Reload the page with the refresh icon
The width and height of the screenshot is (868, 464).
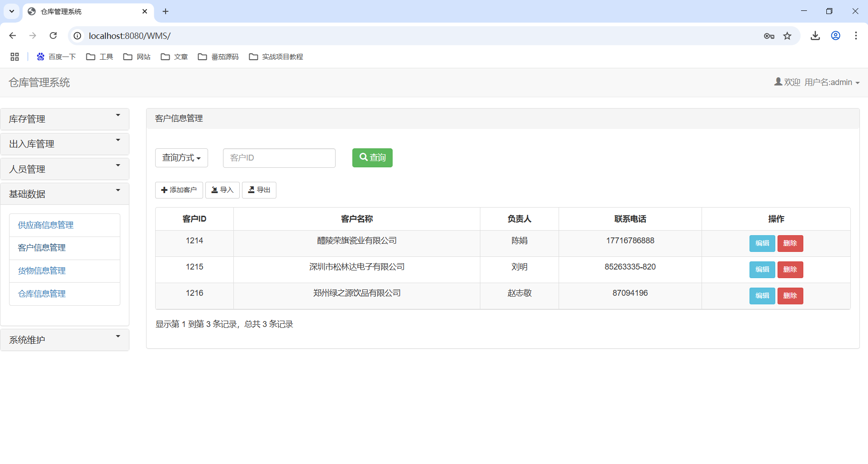(x=53, y=36)
